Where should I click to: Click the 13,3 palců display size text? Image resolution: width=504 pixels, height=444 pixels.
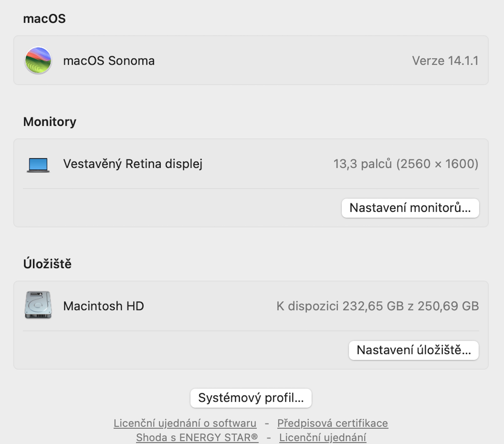click(362, 164)
